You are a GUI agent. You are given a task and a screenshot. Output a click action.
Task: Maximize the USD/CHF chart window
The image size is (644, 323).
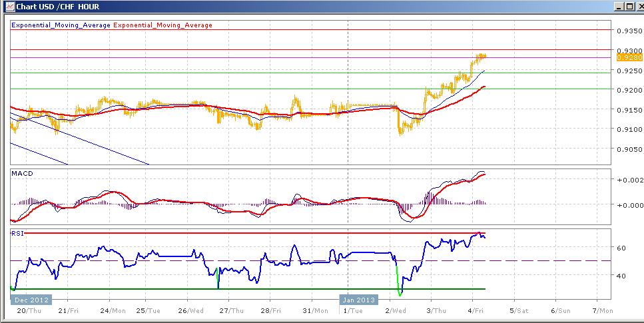[629, 7]
